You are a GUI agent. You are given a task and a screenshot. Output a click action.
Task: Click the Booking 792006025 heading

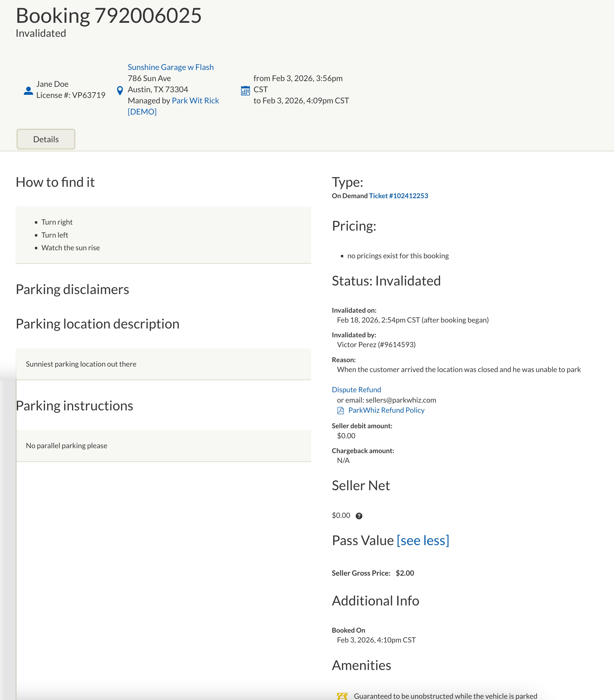(x=109, y=16)
